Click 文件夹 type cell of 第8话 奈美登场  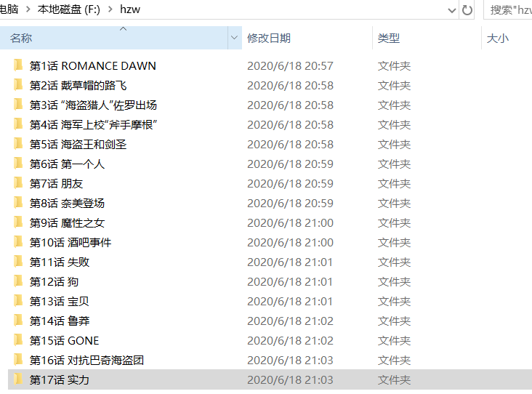coord(394,203)
